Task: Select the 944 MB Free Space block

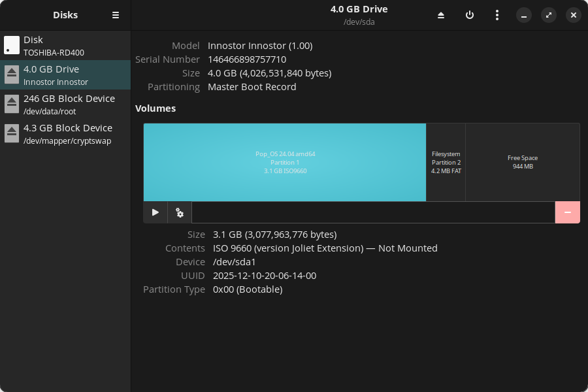Action: (x=522, y=162)
